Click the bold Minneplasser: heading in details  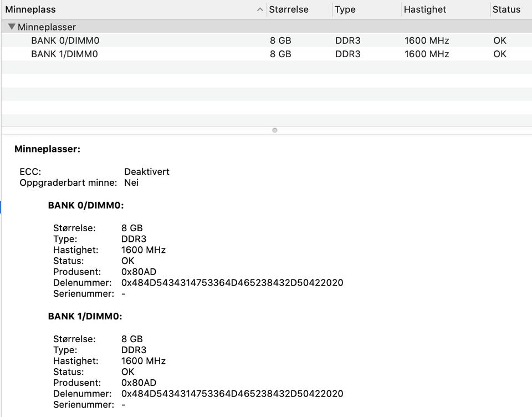48,149
